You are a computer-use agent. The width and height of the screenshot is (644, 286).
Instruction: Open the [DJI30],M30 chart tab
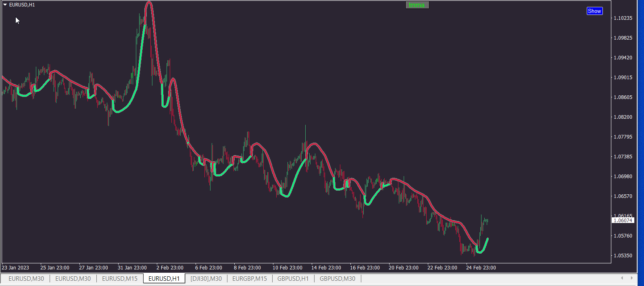[x=206, y=278]
